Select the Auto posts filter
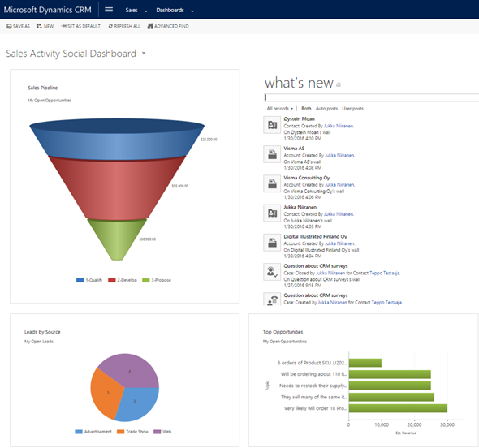The image size is (479, 448). coord(326,109)
